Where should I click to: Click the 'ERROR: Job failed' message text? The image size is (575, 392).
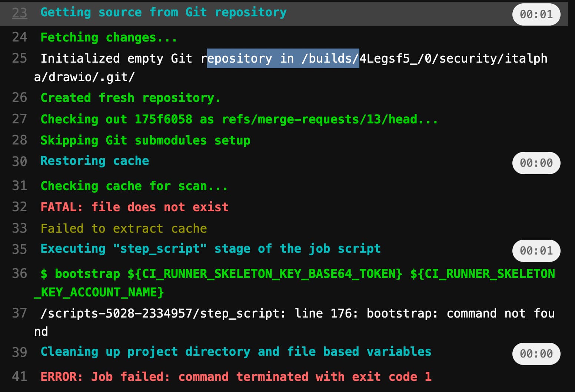coord(236,376)
